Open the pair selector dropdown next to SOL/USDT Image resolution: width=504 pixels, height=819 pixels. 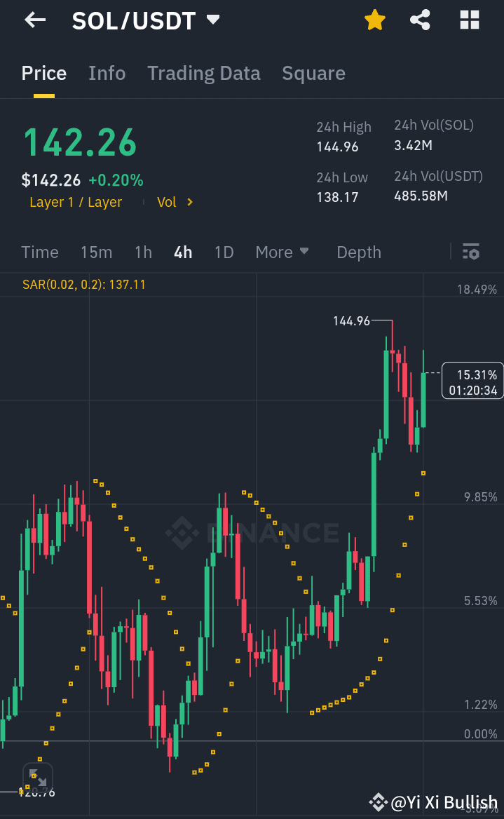pos(212,20)
